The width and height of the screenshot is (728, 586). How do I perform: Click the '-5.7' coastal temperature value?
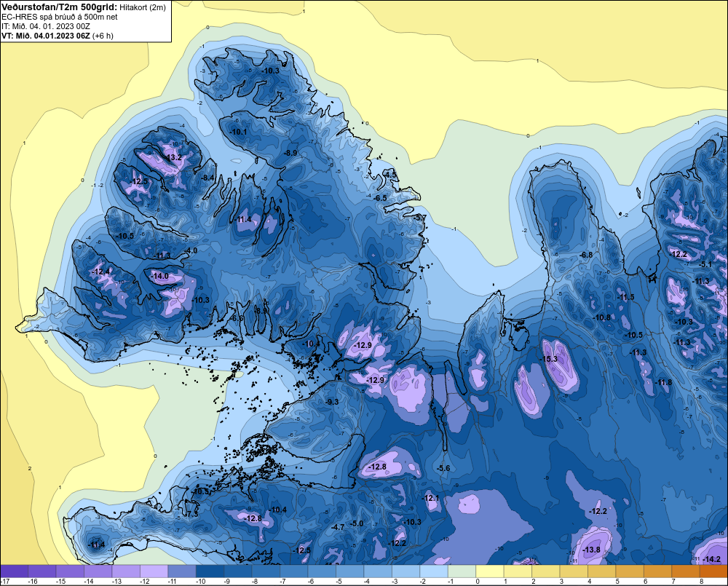tap(419, 218)
